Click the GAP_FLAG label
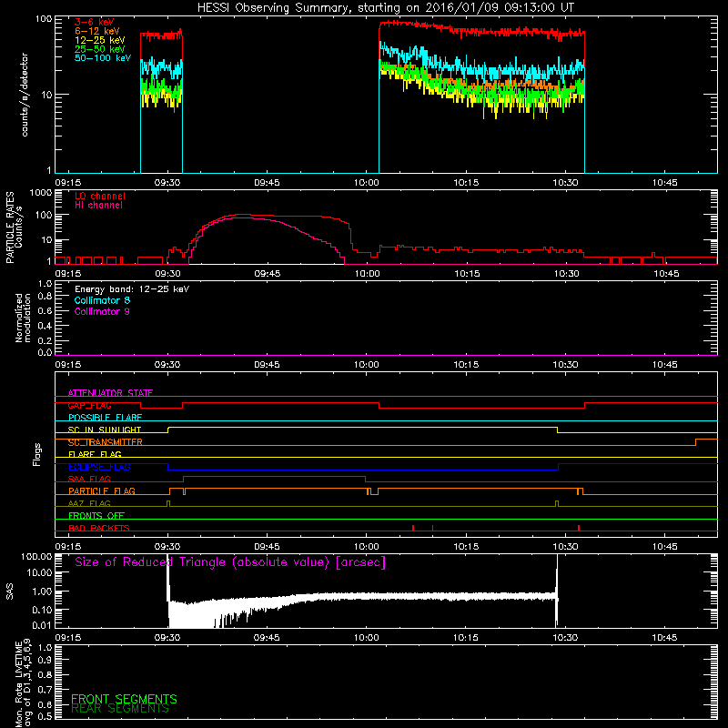This screenshot has height=728, width=728. point(89,405)
